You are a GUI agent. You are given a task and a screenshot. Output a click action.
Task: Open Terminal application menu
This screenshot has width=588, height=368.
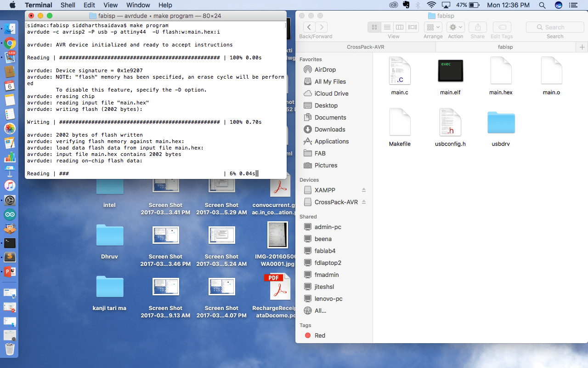point(39,5)
